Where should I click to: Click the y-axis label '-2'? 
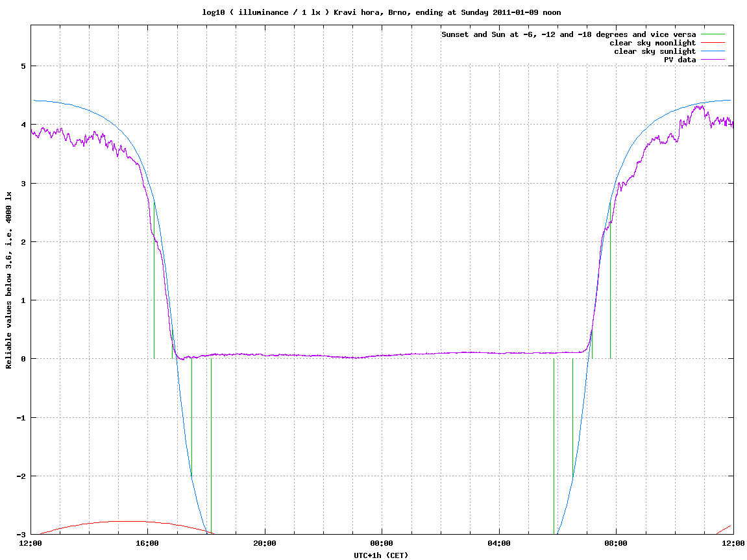21,476
